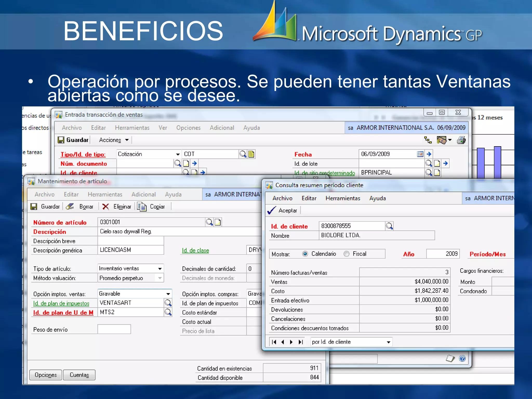This screenshot has width=532, height=399.
Task: Open lookup beside Id. de cliente 8300878555
Action: point(389,226)
